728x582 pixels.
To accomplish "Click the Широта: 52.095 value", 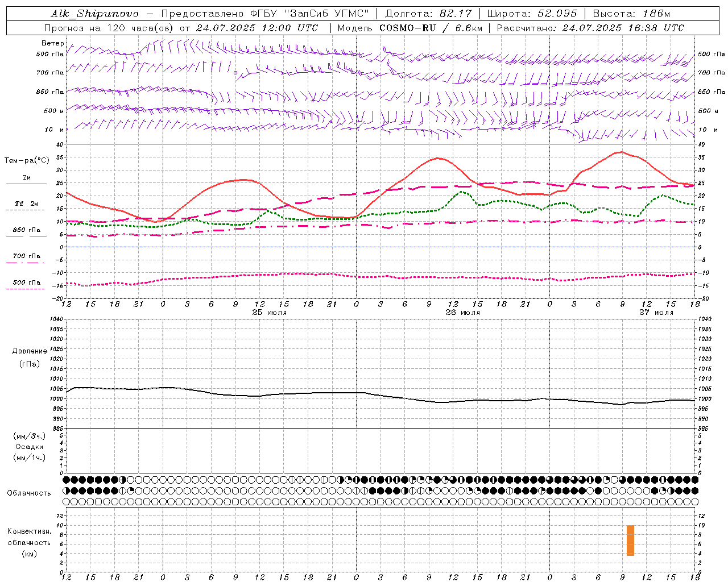I will (532, 14).
